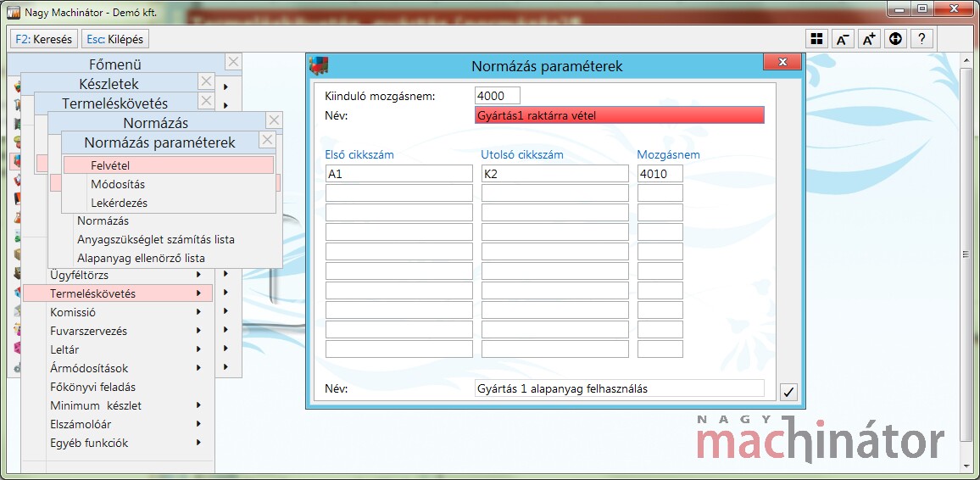Open help with the question mark button
Screen dimensions: 980x480
click(922, 39)
